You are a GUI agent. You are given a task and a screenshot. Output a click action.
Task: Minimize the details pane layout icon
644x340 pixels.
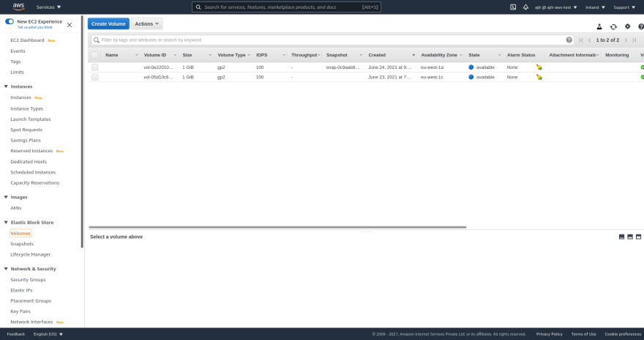[x=621, y=237]
